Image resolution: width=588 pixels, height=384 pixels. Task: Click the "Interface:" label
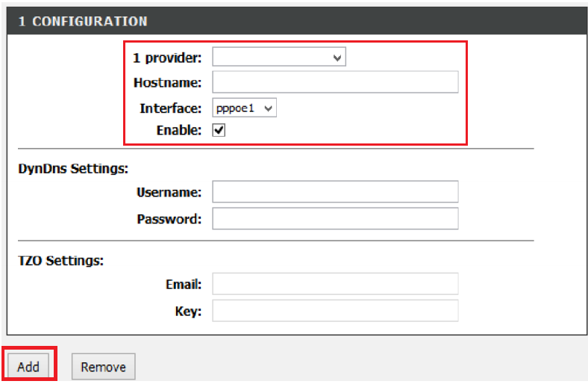coord(171,108)
